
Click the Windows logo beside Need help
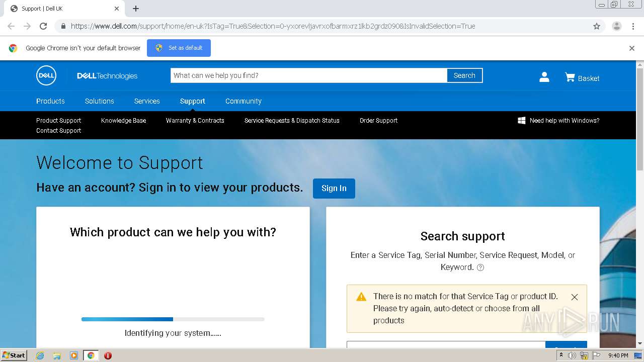[x=522, y=121]
